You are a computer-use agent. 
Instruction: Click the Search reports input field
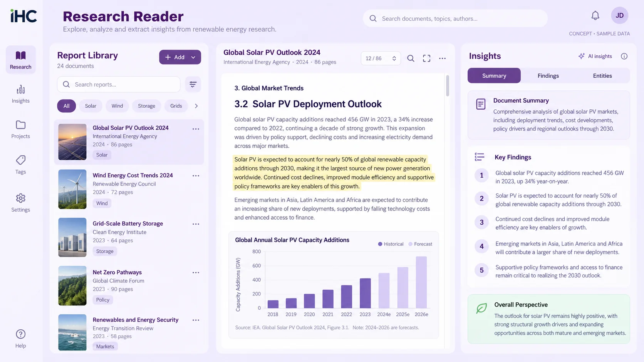[x=119, y=84]
